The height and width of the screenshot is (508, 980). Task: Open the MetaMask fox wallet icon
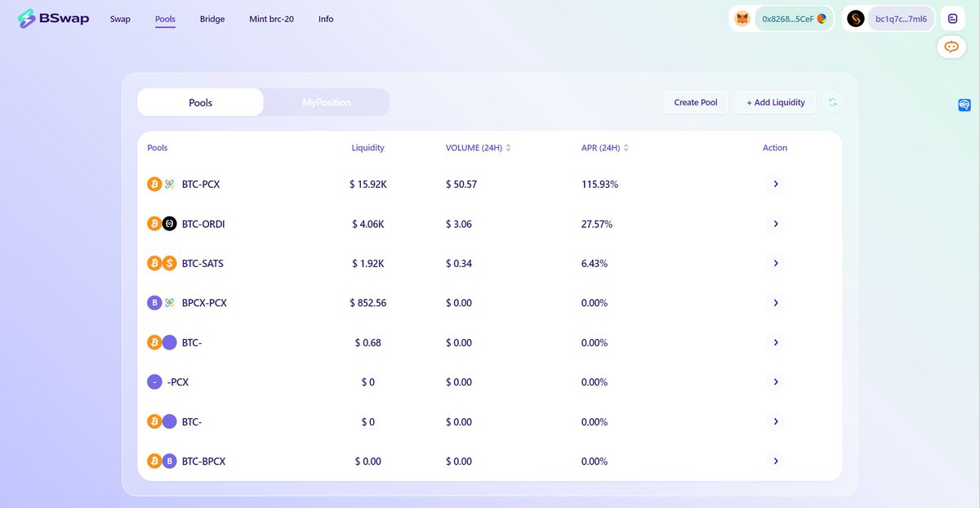742,19
